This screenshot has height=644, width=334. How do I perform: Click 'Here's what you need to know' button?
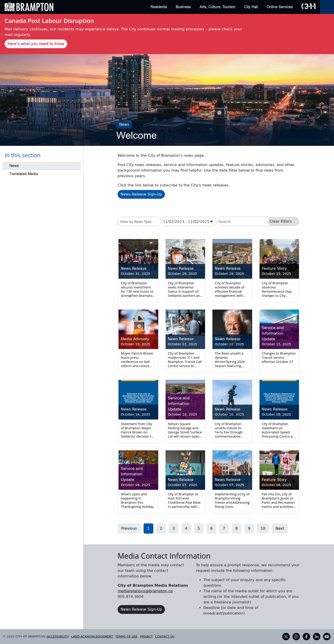point(36,44)
